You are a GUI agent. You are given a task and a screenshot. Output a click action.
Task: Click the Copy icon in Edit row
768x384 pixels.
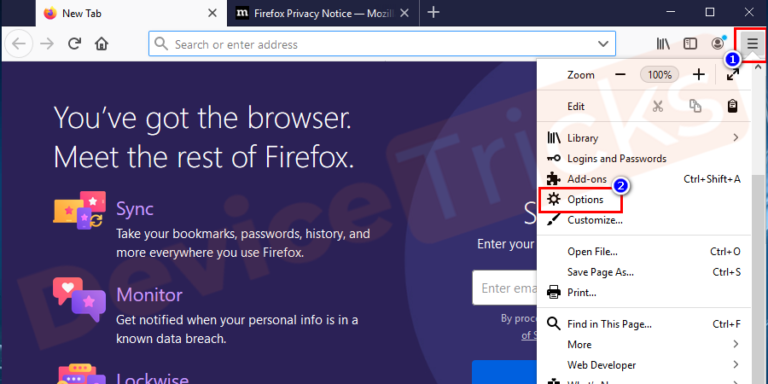click(696, 106)
